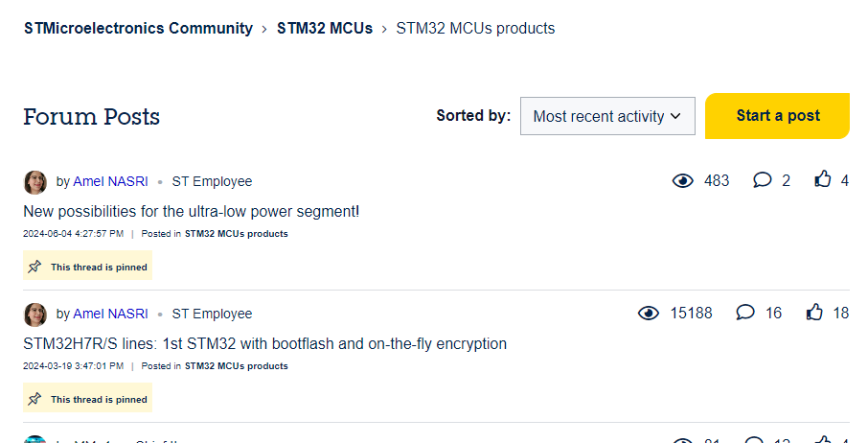This screenshot has width=868, height=443.
Task: Click the comment bubble icon on STM32H7R/S post
Action: tap(745, 313)
